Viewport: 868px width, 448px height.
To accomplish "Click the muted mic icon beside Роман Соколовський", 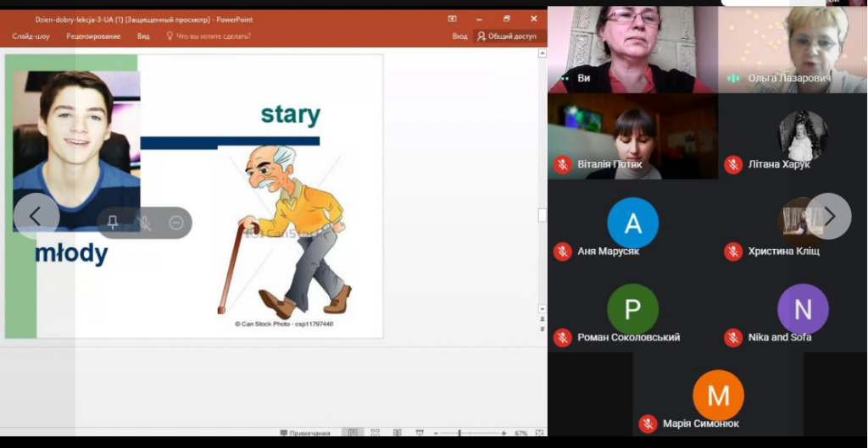I will pos(562,337).
